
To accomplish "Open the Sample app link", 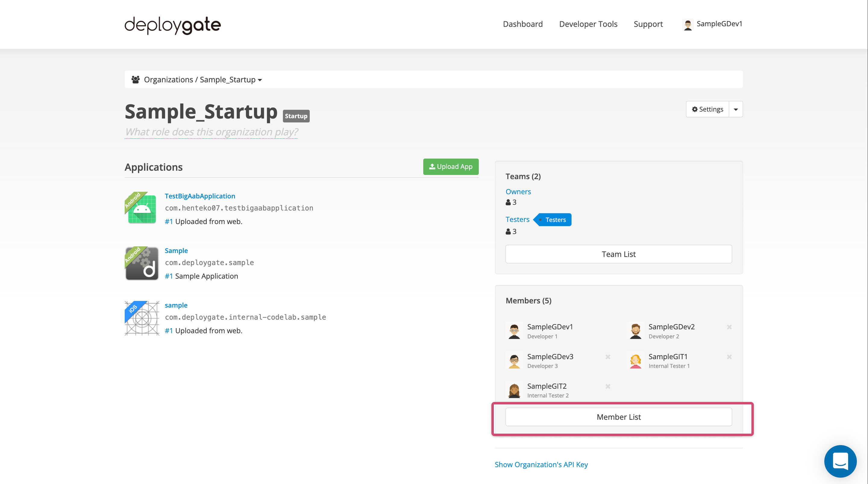I will (176, 251).
